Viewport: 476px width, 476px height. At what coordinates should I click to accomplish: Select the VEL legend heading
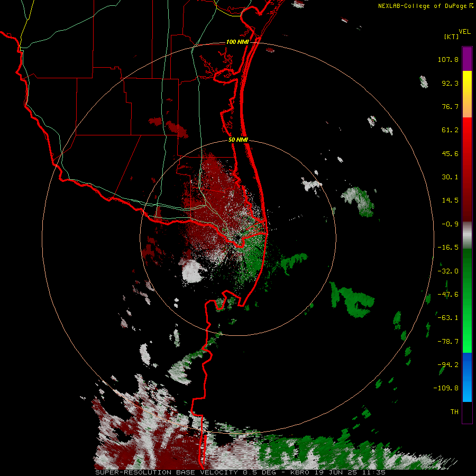click(x=464, y=32)
